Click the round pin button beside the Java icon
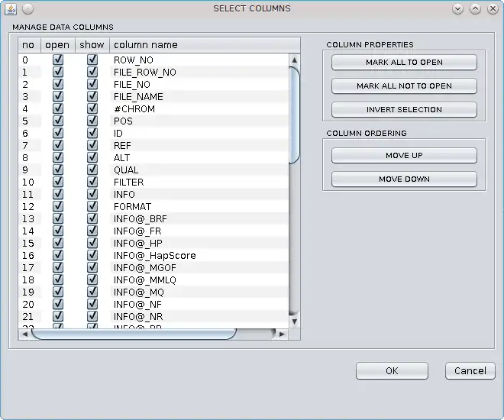The width and height of the screenshot is (504, 420). pyautogui.click(x=28, y=9)
